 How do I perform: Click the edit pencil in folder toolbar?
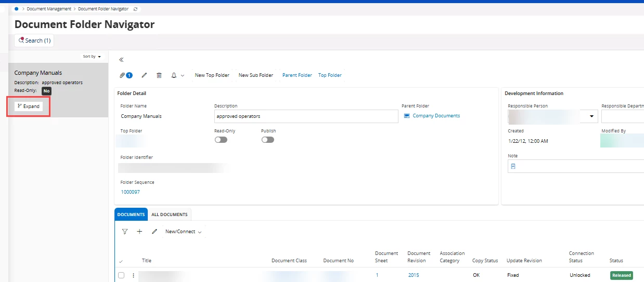[x=144, y=75]
